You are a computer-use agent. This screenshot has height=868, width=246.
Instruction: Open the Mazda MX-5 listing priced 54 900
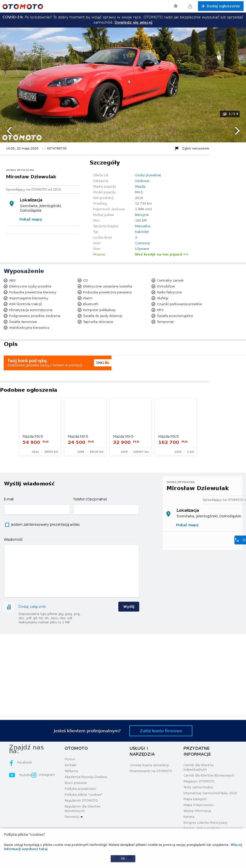[40, 427]
